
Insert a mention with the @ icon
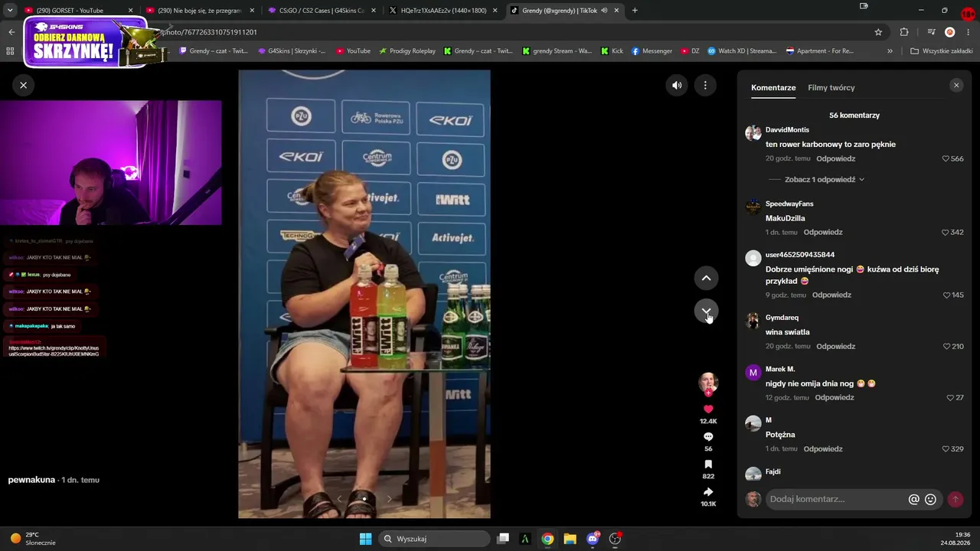coord(913,499)
